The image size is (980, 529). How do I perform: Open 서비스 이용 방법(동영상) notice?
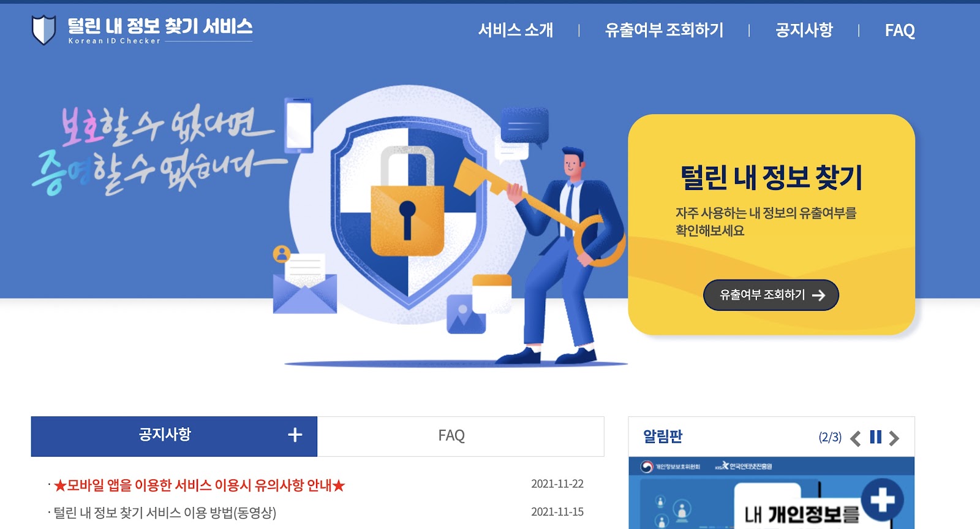point(165,512)
